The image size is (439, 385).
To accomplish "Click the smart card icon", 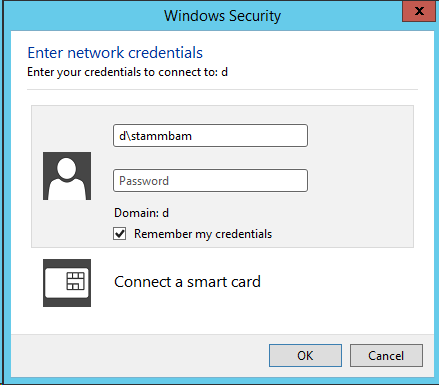I will click(67, 283).
